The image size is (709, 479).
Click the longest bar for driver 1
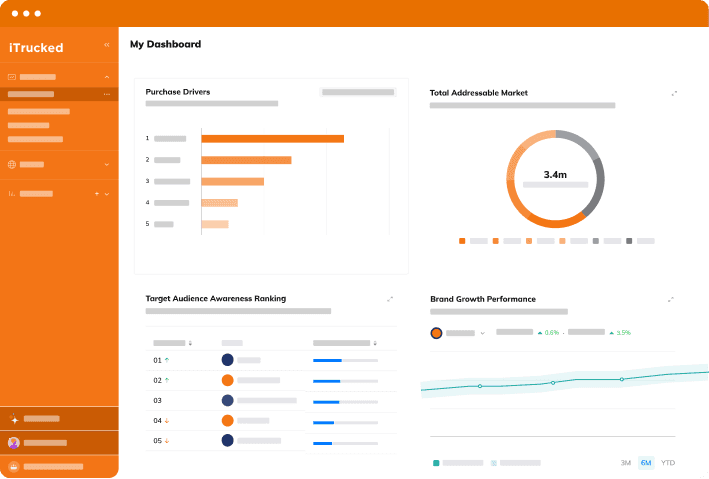tap(273, 138)
